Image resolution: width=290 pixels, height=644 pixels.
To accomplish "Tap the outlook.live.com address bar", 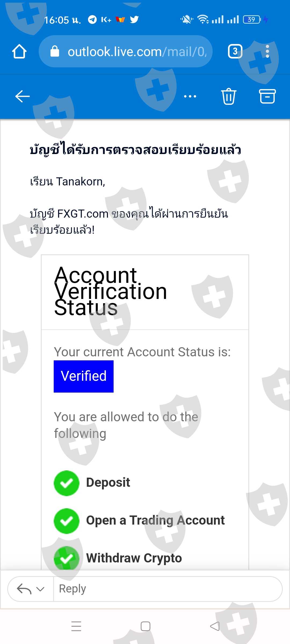I will pyautogui.click(x=137, y=52).
